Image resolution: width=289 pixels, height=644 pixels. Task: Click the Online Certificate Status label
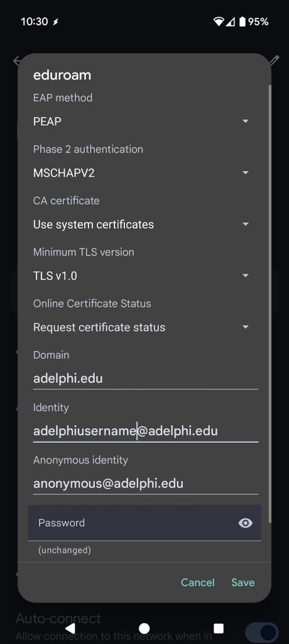[x=92, y=304]
